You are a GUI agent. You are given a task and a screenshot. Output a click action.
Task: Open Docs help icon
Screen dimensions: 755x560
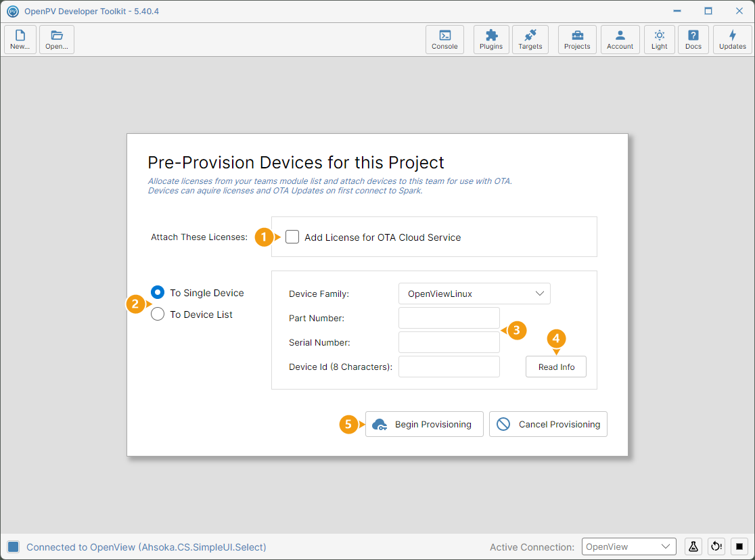coord(693,39)
